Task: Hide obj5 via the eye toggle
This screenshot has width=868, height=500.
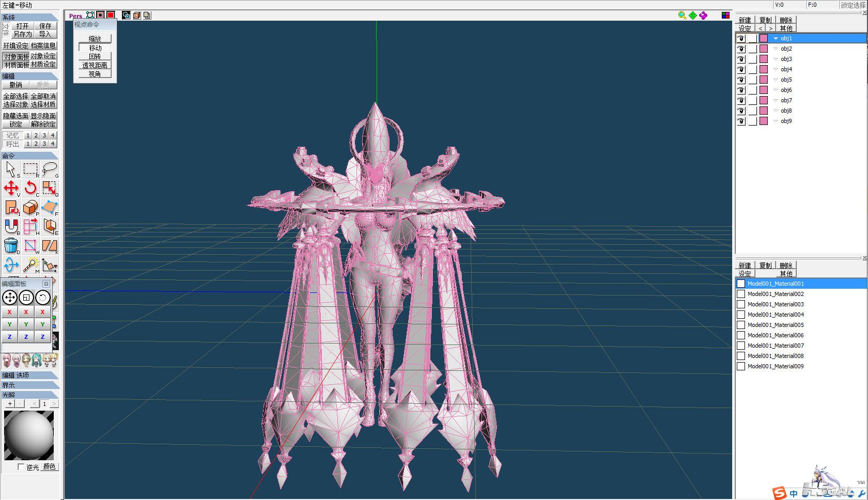Action: [741, 80]
